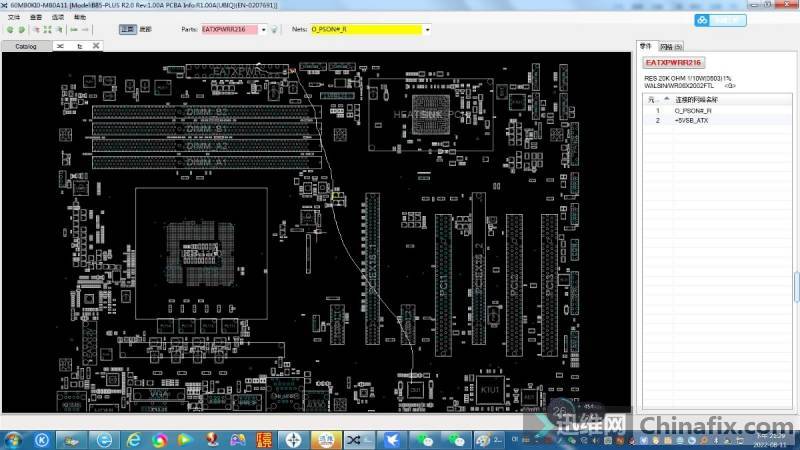
Task: Click the EATXPWRR216 component button
Action: [676, 65]
